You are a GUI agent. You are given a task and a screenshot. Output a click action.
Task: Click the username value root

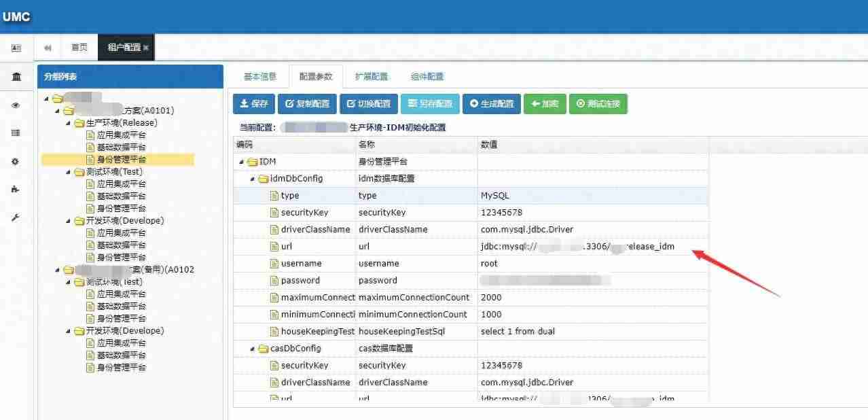click(x=593, y=264)
